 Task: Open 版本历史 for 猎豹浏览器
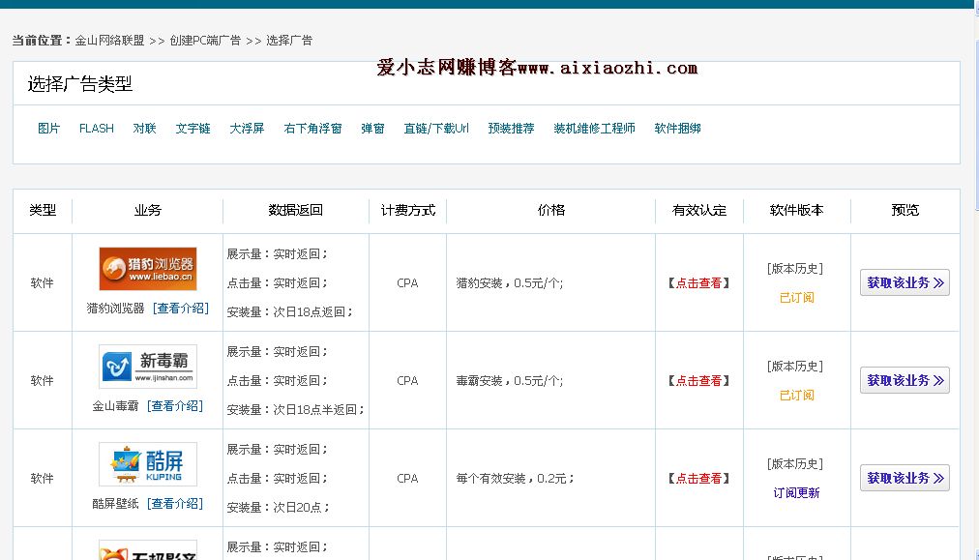(x=795, y=269)
